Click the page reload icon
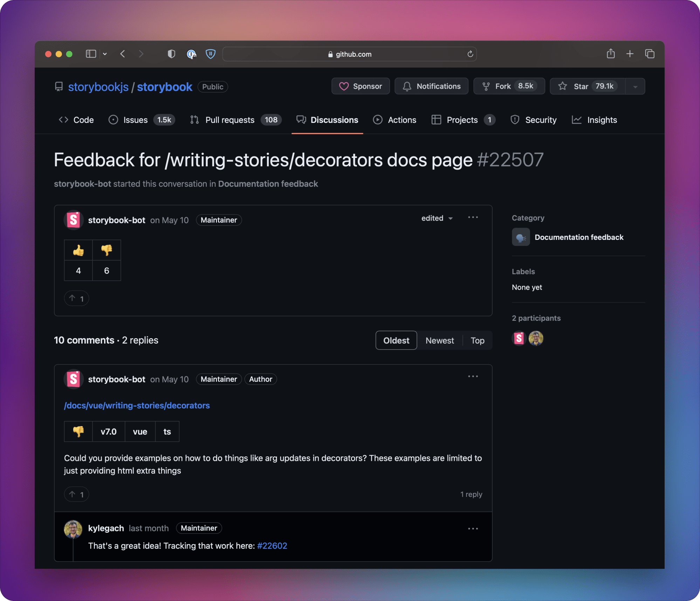This screenshot has height=601, width=700. 470,54
